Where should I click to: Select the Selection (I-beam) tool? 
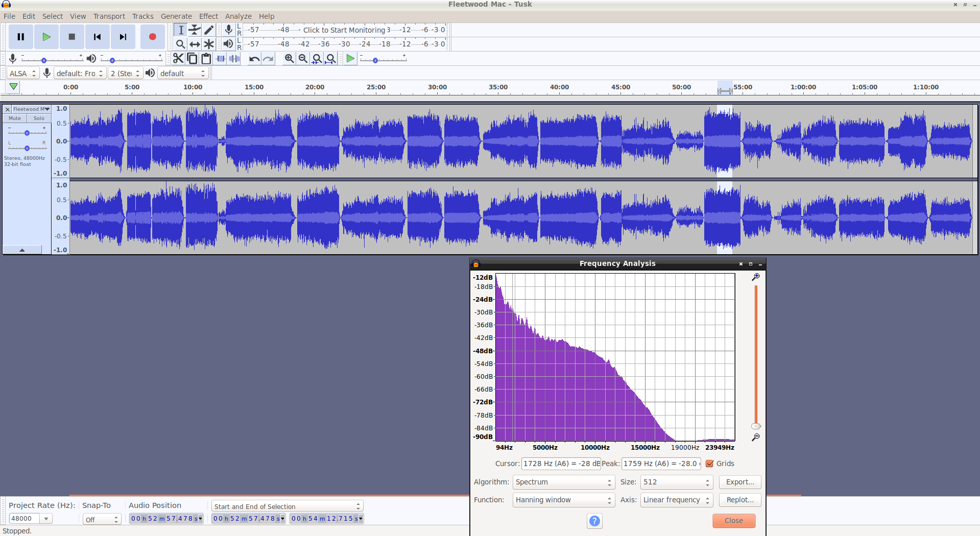click(x=180, y=30)
